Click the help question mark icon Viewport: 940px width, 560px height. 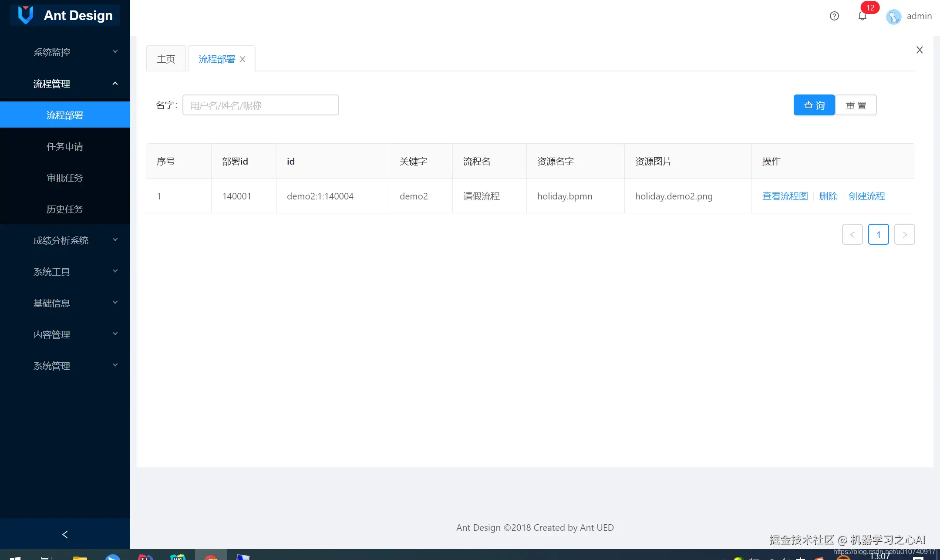click(834, 16)
